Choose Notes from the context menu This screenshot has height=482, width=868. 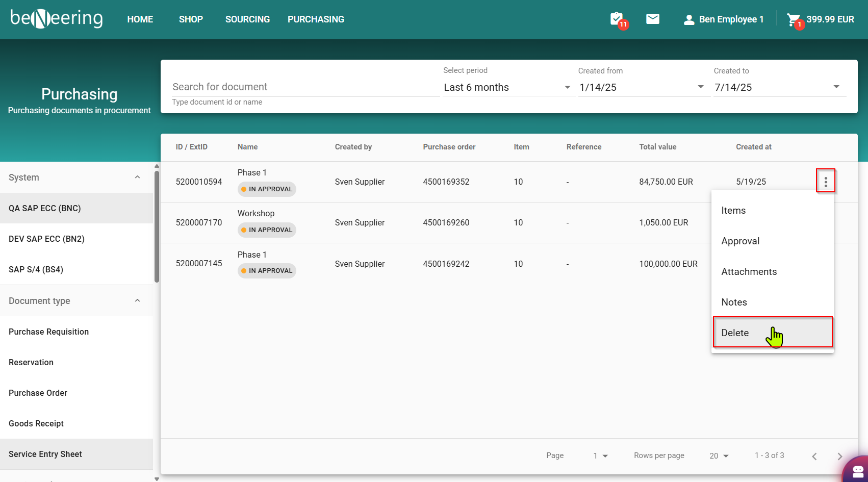point(773,302)
